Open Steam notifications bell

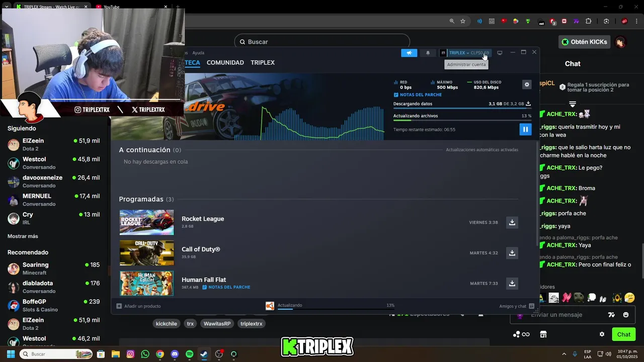coord(428,53)
